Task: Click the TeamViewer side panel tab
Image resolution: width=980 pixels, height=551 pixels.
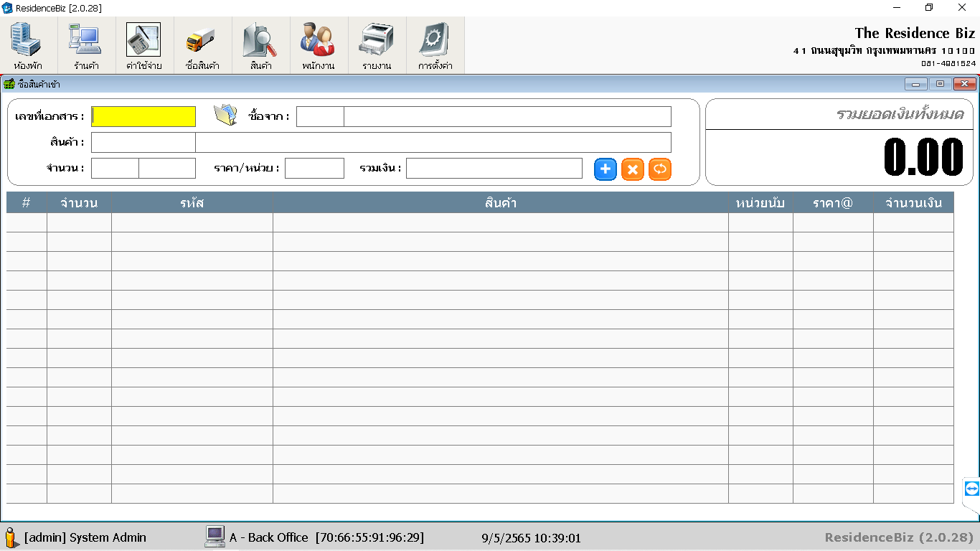Action: pos(971,489)
